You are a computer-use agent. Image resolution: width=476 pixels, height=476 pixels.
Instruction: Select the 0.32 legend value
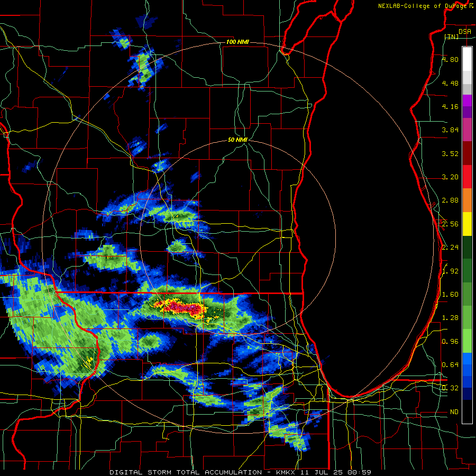(x=450, y=388)
